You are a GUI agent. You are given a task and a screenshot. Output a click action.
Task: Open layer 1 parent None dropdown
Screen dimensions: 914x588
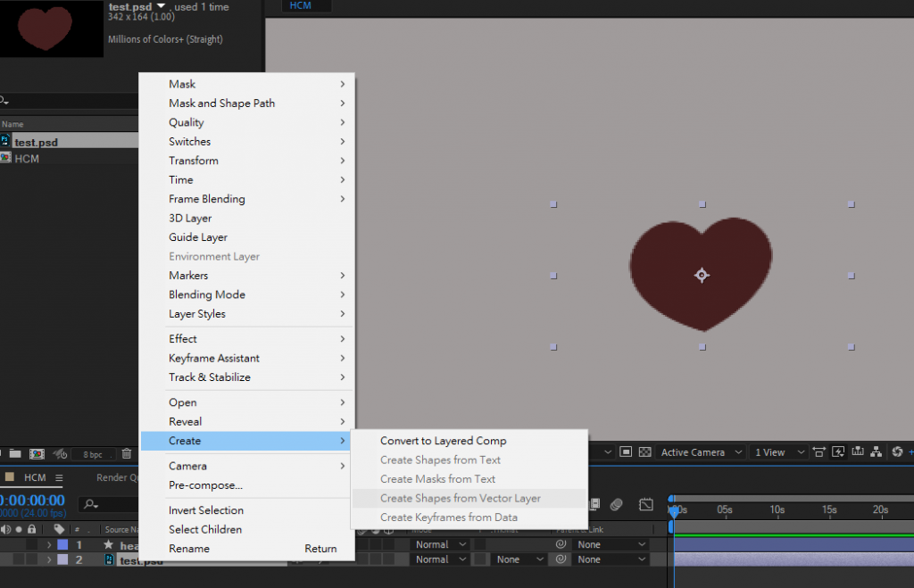click(611, 544)
